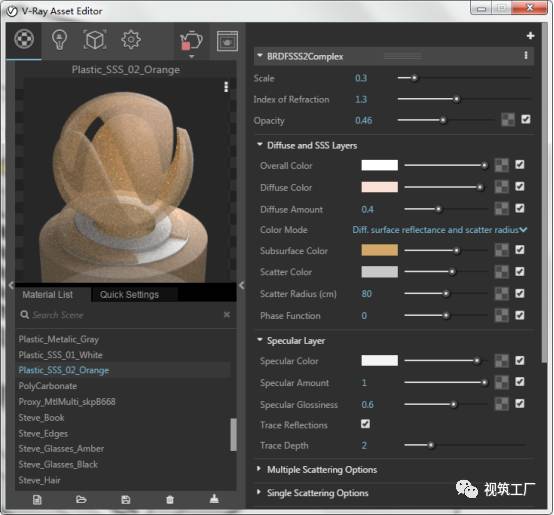Toggle the Scatter Color texture checkbox
554x515 pixels.
(520, 272)
